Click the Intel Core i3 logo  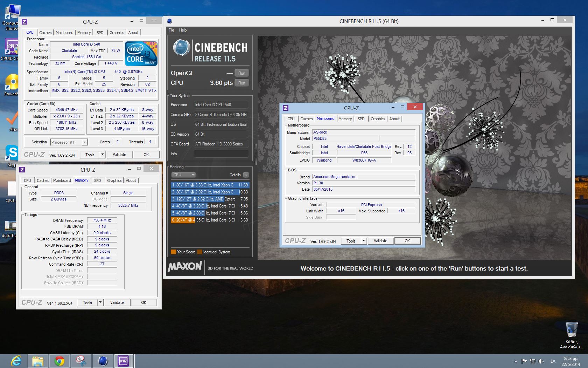pyautogui.click(x=141, y=54)
